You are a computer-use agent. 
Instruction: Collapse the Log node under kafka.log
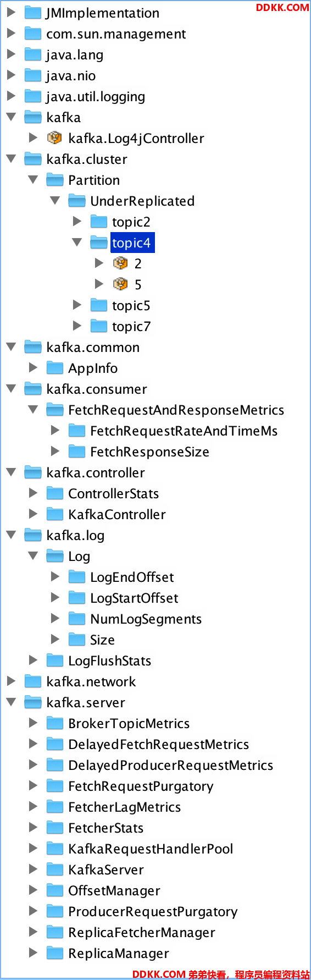pyautogui.click(x=33, y=555)
